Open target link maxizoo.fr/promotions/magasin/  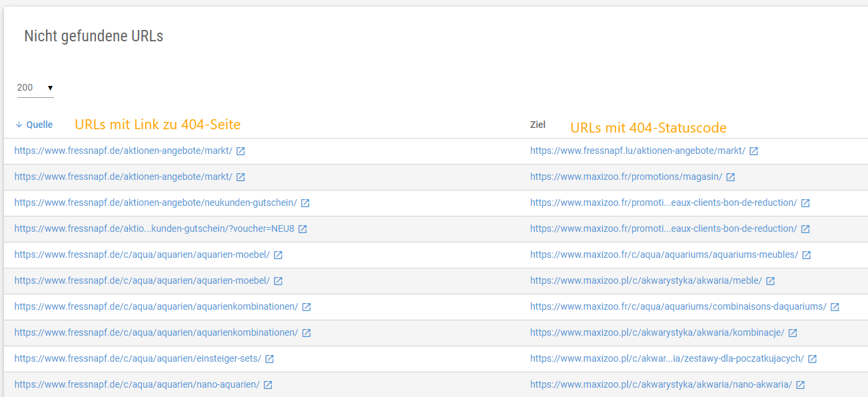coord(626,177)
